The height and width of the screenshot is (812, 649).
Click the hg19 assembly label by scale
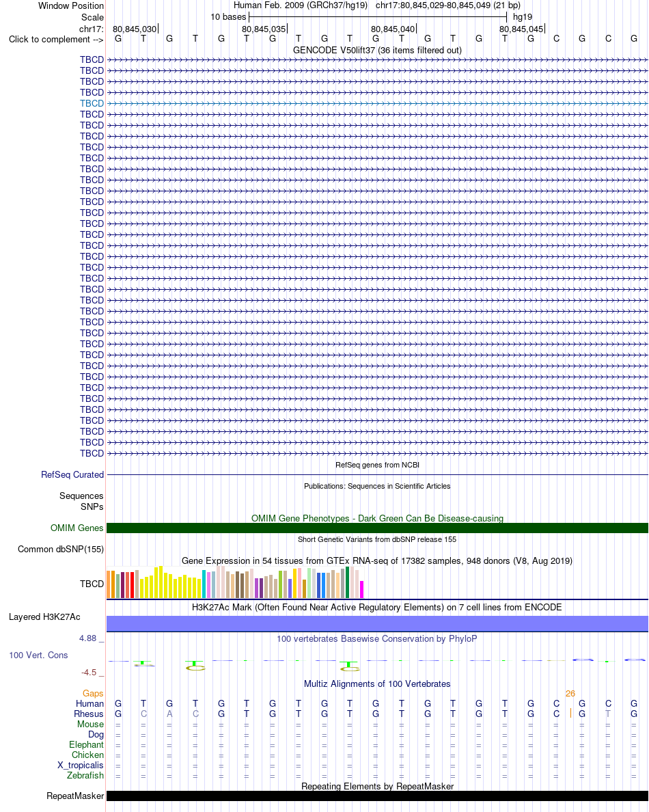coord(523,17)
